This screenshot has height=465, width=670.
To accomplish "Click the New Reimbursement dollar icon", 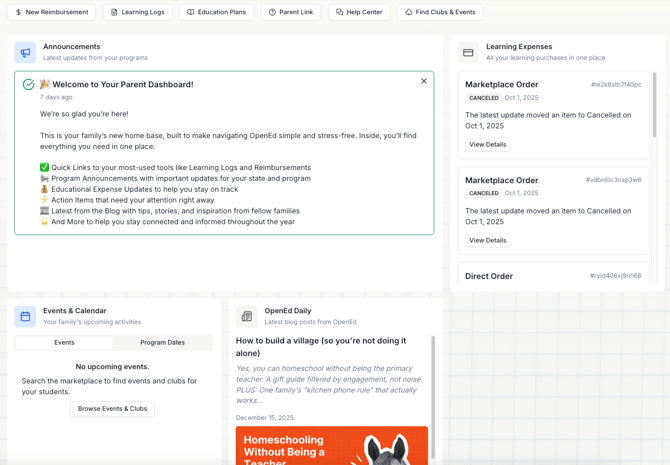I will 18,12.
